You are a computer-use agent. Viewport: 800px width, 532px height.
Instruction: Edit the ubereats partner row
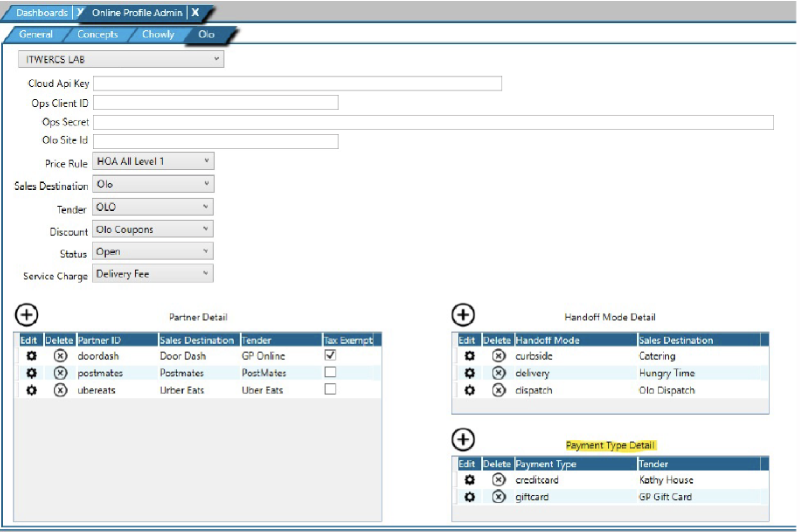click(32, 390)
